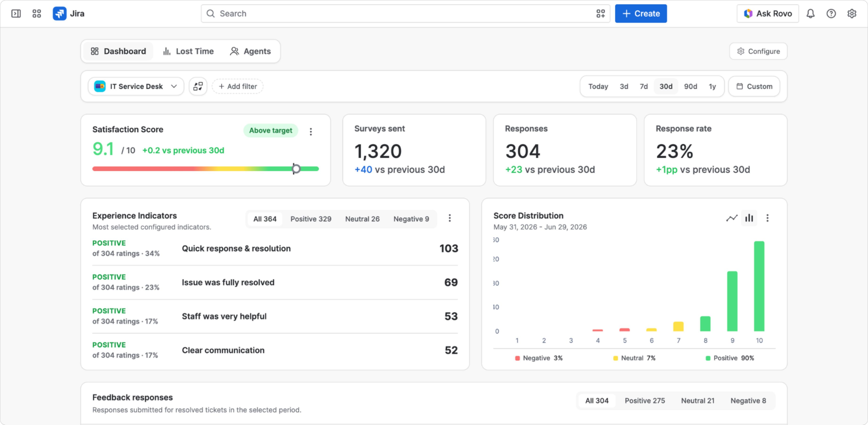Click the Quick response & resolution row
The image size is (868, 425).
click(x=275, y=249)
